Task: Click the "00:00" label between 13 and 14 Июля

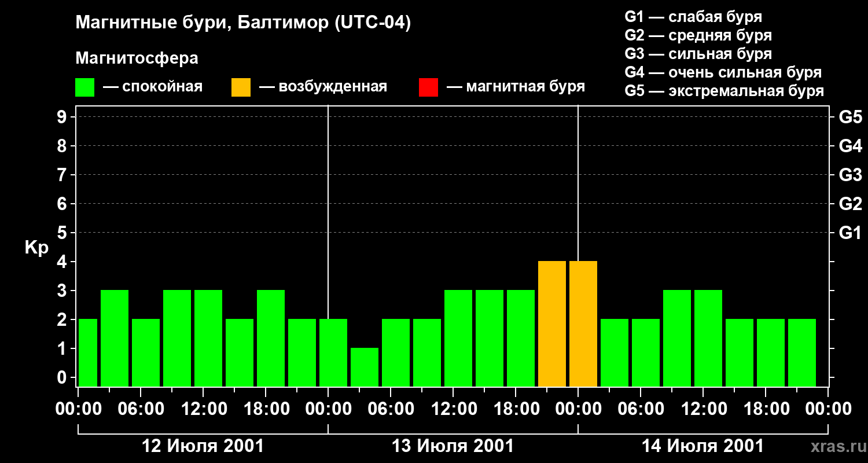Action: [578, 409]
